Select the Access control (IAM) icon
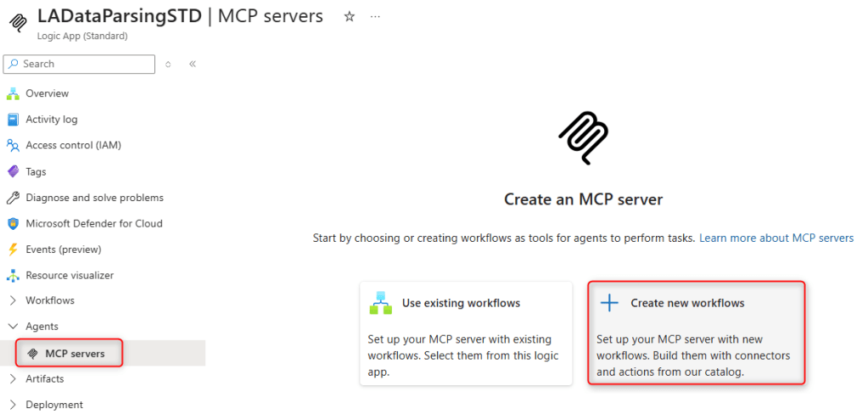 click(13, 145)
